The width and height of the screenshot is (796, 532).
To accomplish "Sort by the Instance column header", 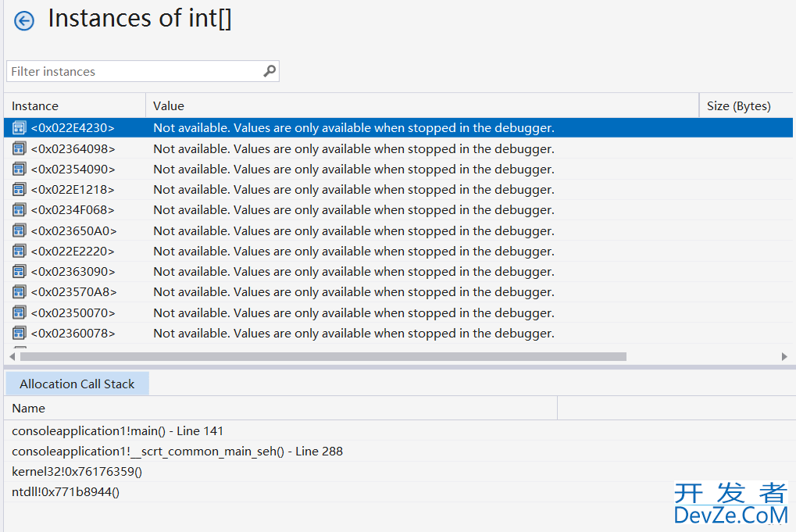I will point(75,105).
